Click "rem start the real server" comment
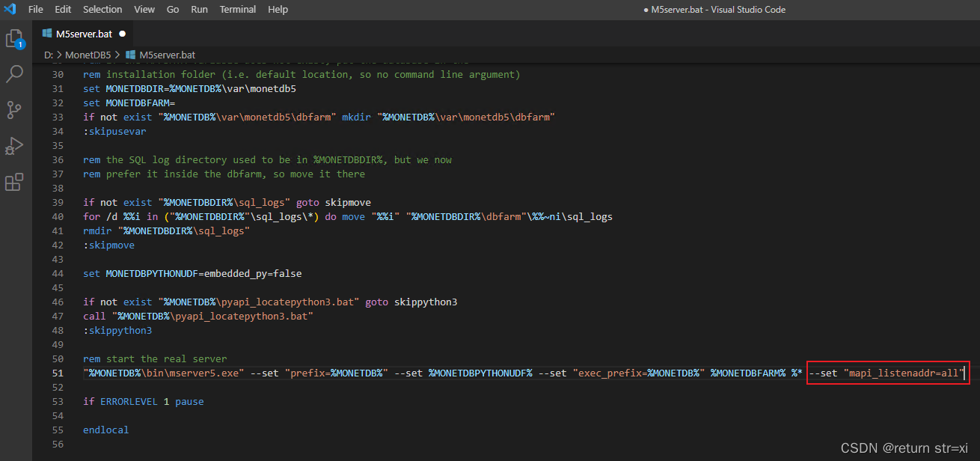 155,358
